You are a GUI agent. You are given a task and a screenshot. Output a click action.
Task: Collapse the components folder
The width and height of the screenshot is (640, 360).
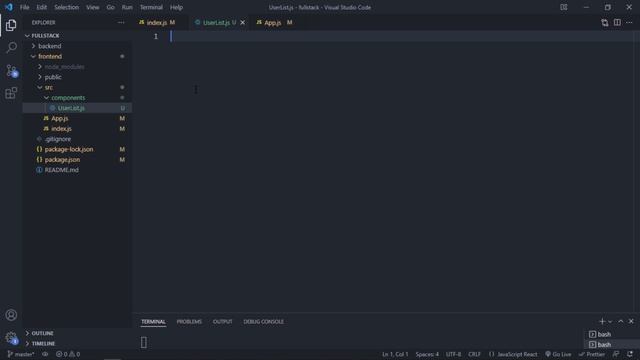[x=77, y=98]
